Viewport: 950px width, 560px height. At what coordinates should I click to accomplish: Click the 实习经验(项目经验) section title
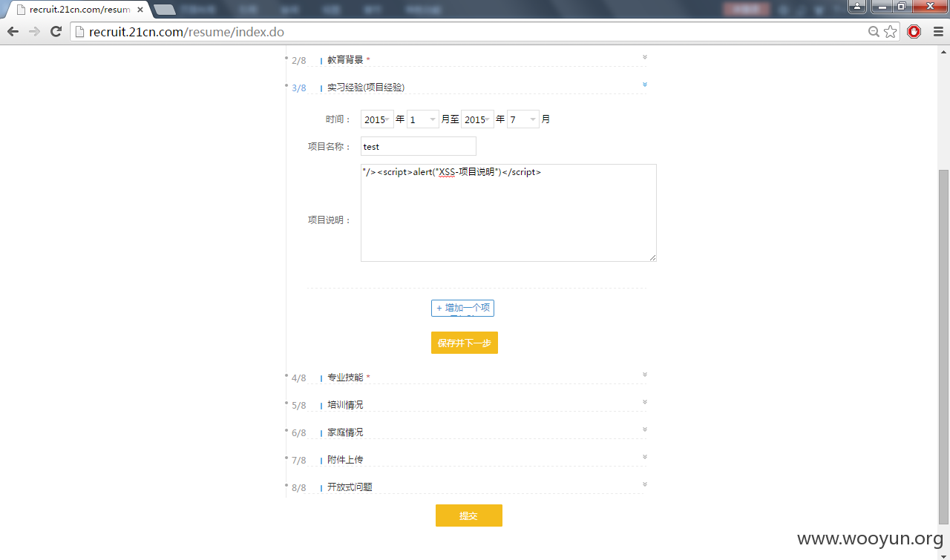pos(366,88)
